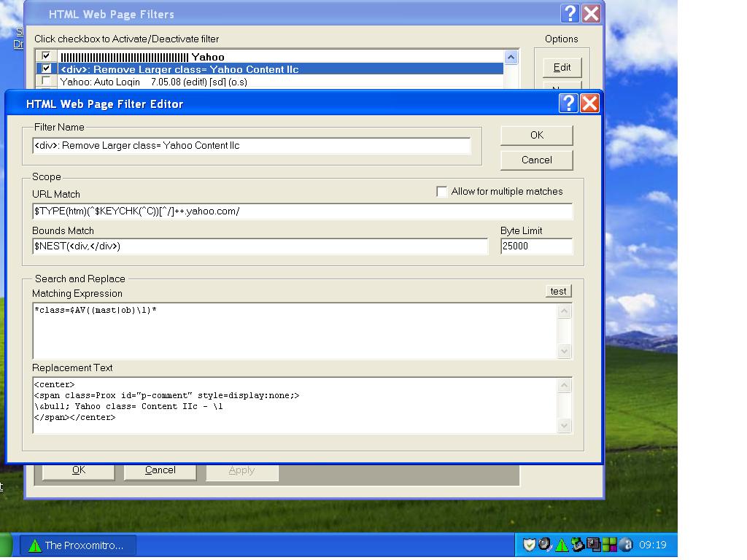
Task: Click the Bounds Match text field
Action: [260, 246]
